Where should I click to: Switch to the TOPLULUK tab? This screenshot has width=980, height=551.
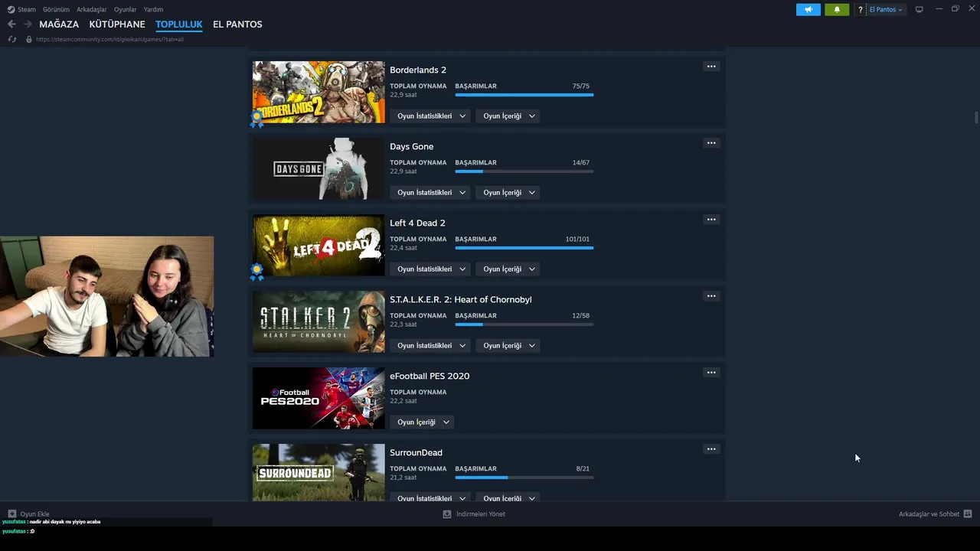tap(179, 24)
